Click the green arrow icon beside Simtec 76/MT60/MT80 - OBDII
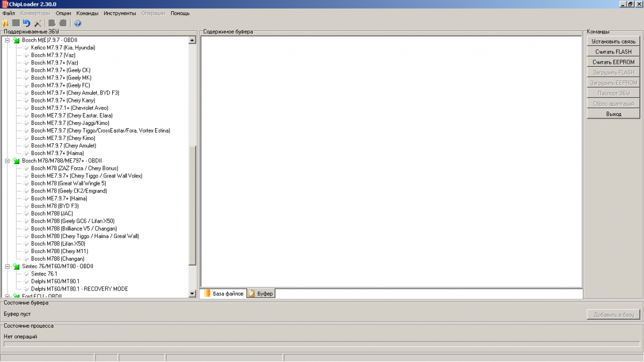 coord(16,266)
